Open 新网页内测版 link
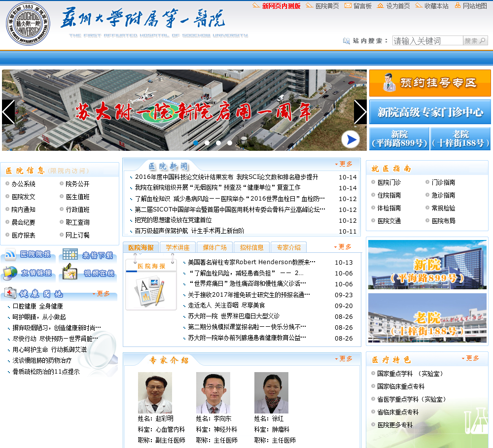This screenshot has height=448, width=493. tap(281, 6)
